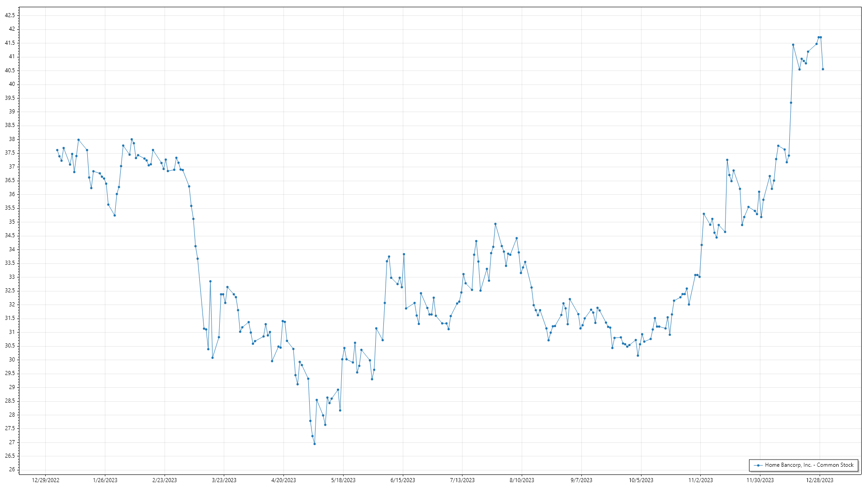Click the 12/29/2022 x-axis date label
This screenshot has height=488, width=868.
click(46, 480)
